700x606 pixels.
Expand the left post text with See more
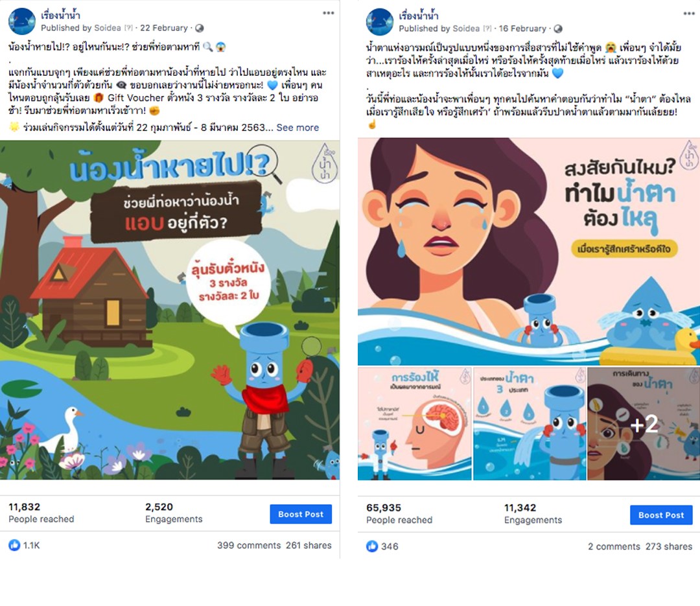[x=297, y=128]
